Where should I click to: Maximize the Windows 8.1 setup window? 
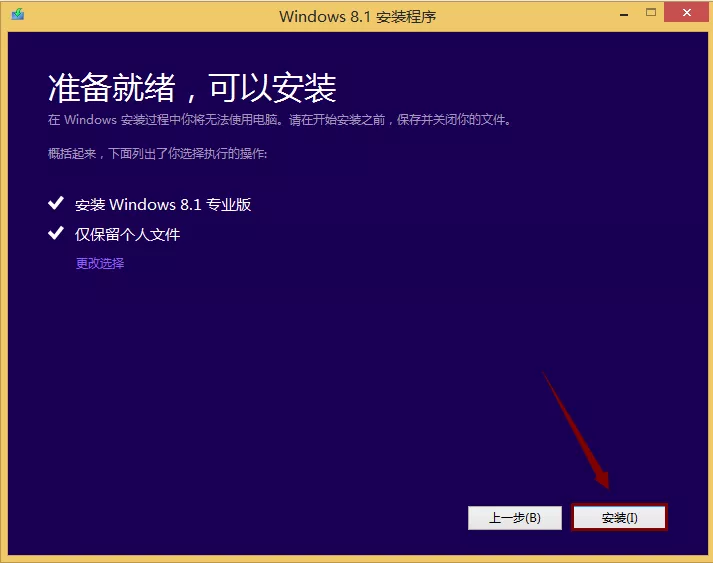pyautogui.click(x=651, y=13)
